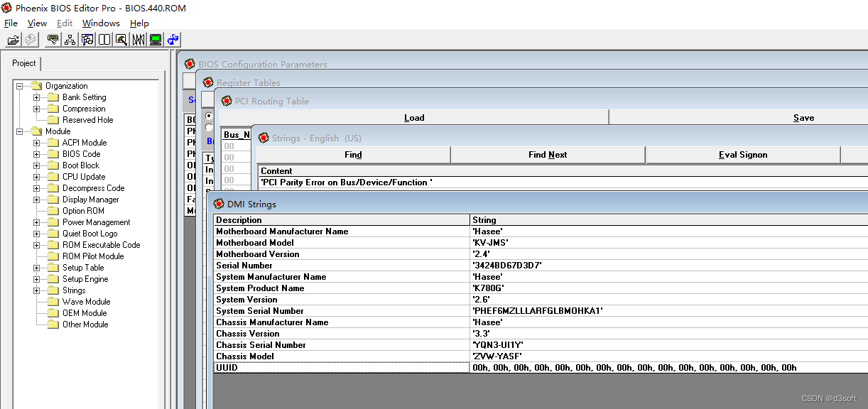Select the Motherboard Model value 'KV-JMS'
Image resolution: width=868 pixels, height=409 pixels.
click(669, 243)
